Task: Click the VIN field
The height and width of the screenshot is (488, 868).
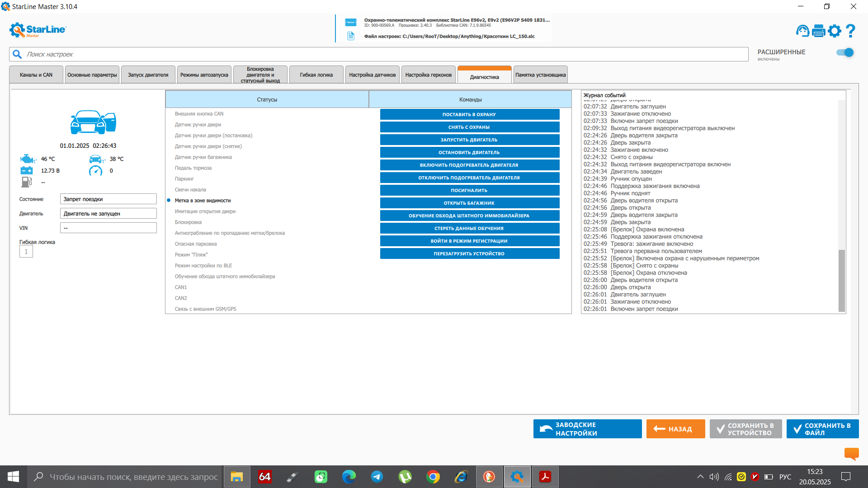Action: coord(108,228)
